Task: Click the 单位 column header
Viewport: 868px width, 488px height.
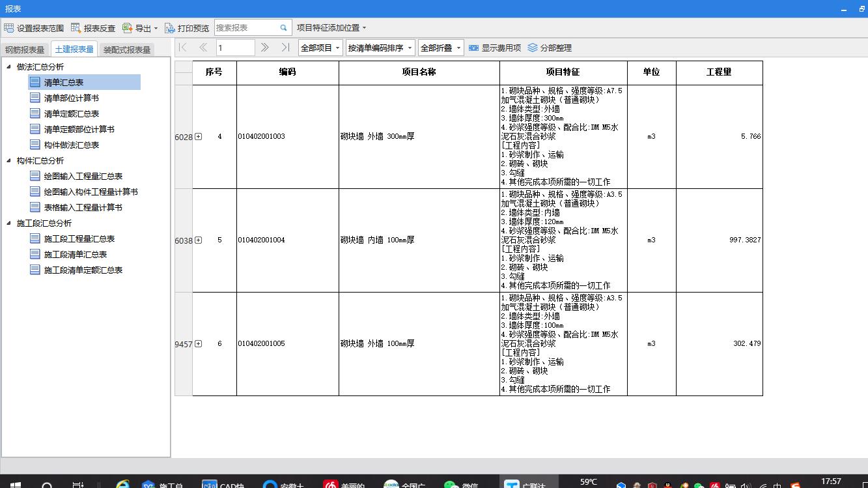Action: [651, 72]
